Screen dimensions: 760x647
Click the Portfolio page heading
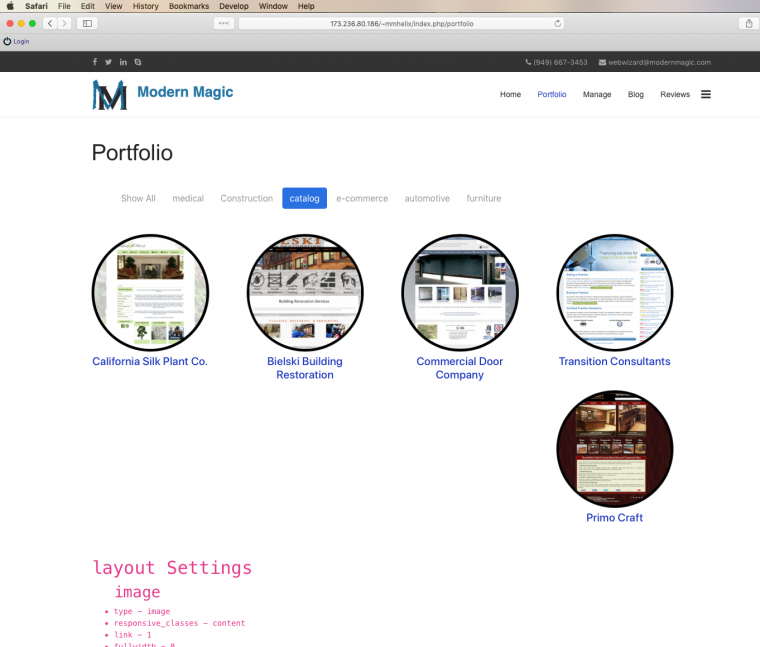point(132,153)
